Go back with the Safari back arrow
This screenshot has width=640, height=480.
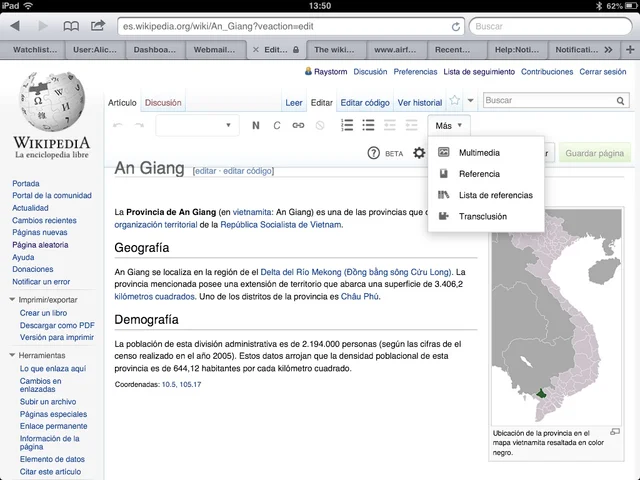point(15,26)
